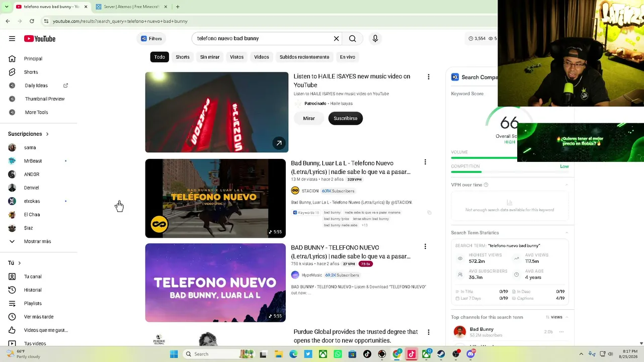Open the STACION Telefono Nuevo video thumbnail
The image size is (644, 362).
tap(215, 199)
